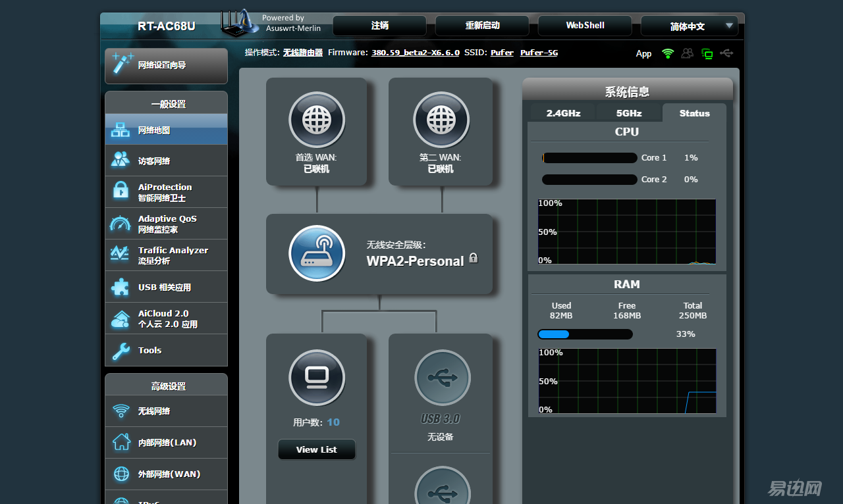This screenshot has height=504, width=843.
Task: Click the 第二 WAN 已联机 status text
Action: pos(441,169)
